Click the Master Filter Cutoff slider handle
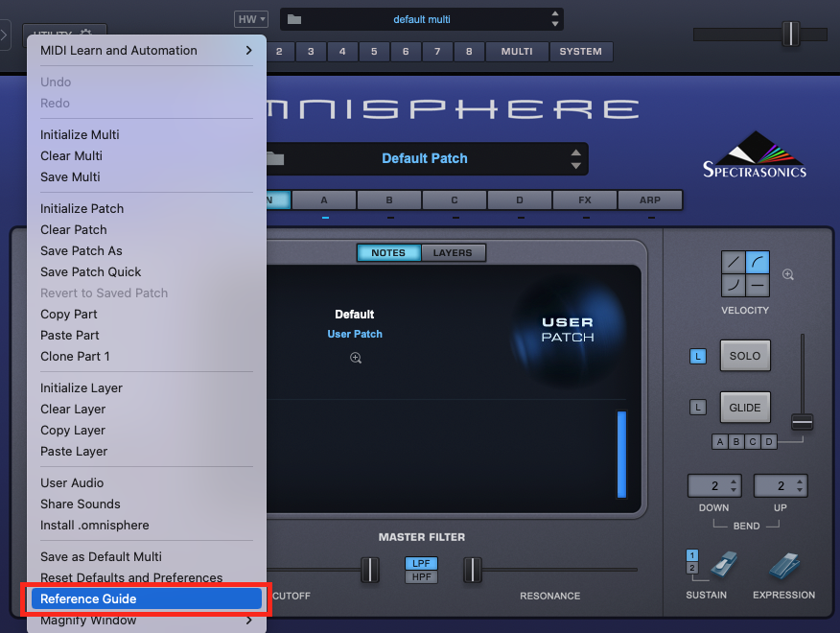Screen dimensions: 840x633 (369, 570)
